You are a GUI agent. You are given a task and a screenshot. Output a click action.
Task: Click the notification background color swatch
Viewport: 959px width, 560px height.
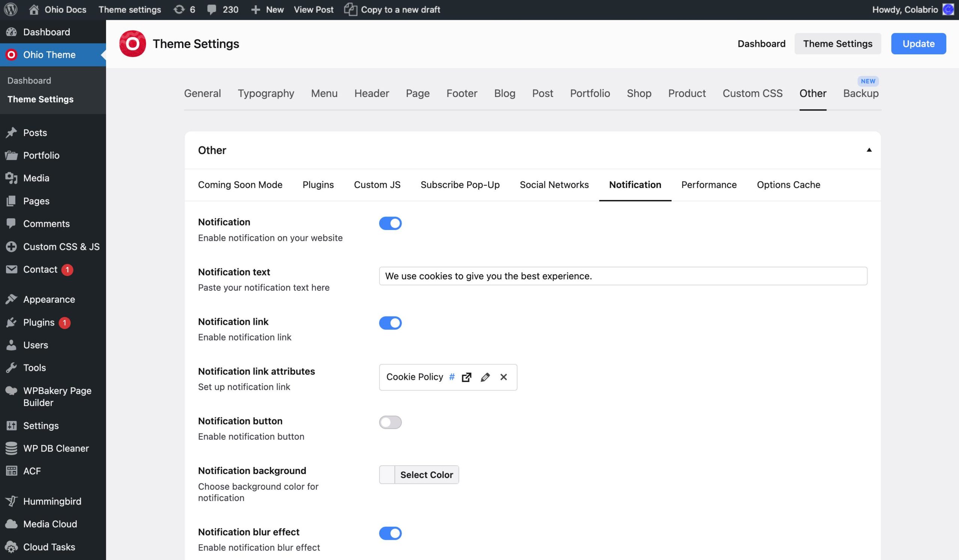coord(387,475)
